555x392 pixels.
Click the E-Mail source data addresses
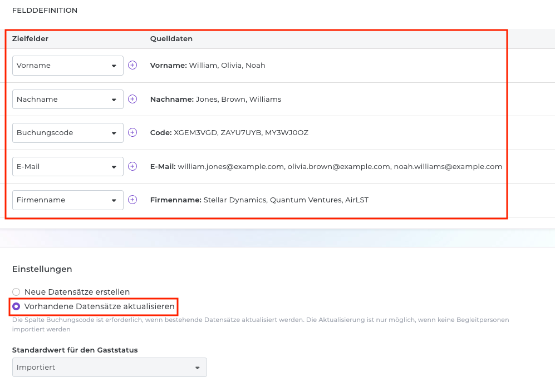click(340, 167)
